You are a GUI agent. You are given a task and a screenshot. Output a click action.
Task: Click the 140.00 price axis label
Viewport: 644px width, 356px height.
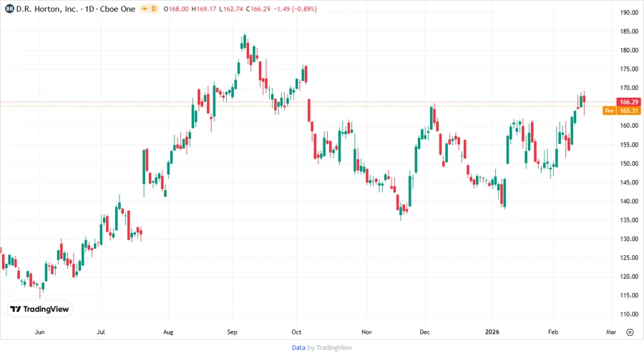(x=629, y=201)
